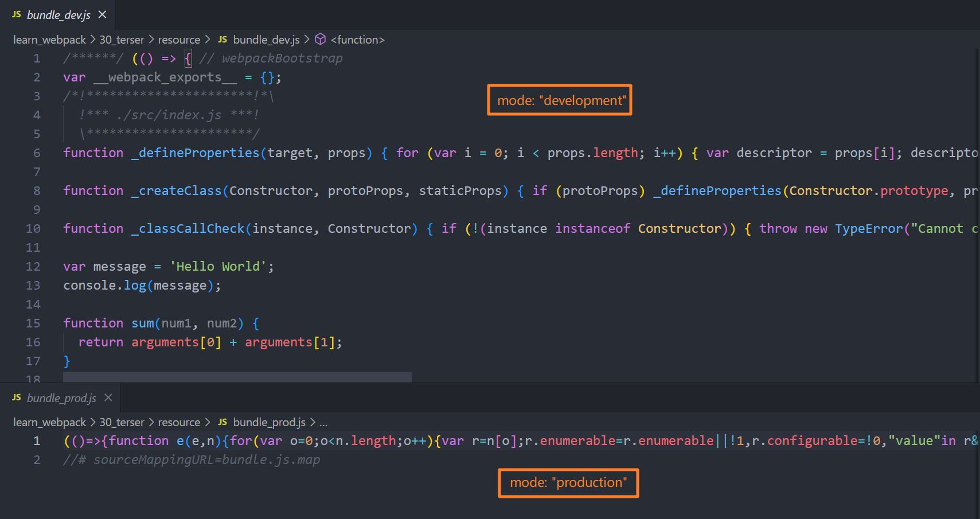Click the JS file icon on bundle_prod.js tab
Screen dimensions: 980x519
point(17,397)
